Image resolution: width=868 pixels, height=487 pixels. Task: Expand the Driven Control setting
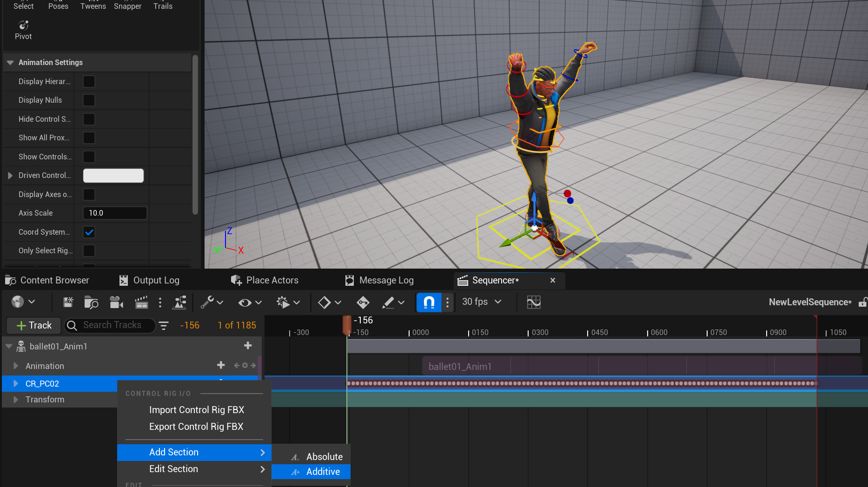(x=10, y=176)
